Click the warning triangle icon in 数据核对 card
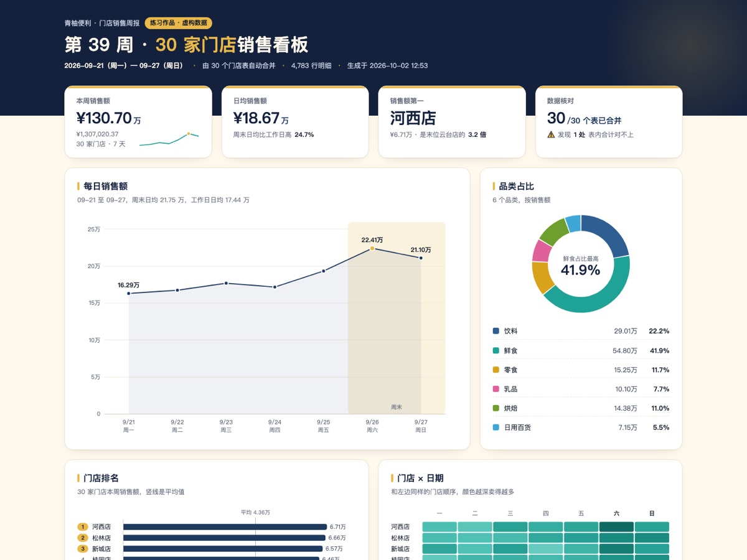The width and height of the screenshot is (747, 560). click(x=551, y=134)
